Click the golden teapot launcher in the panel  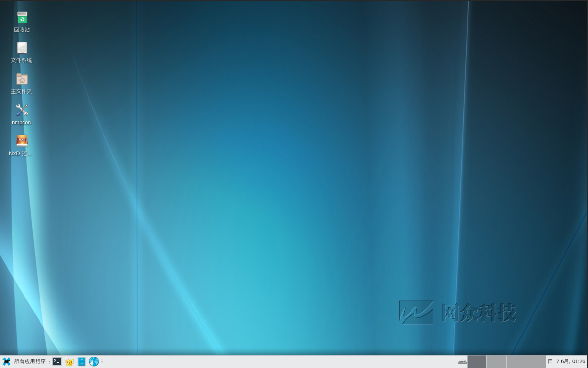point(70,361)
